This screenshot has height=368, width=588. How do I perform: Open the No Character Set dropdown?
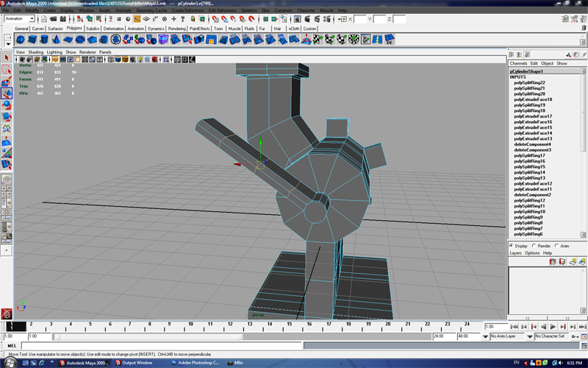coord(548,336)
